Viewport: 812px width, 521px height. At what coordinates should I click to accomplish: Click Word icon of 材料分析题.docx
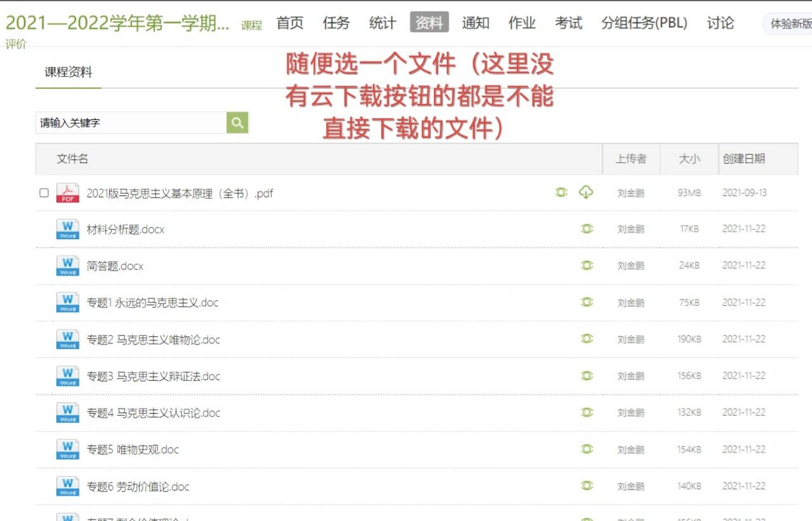click(68, 229)
